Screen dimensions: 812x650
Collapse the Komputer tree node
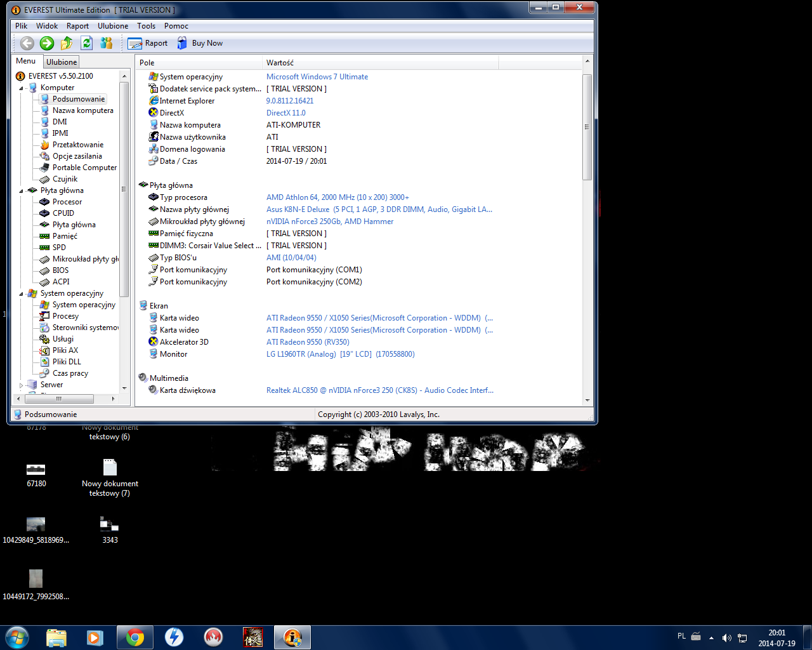pyautogui.click(x=21, y=88)
